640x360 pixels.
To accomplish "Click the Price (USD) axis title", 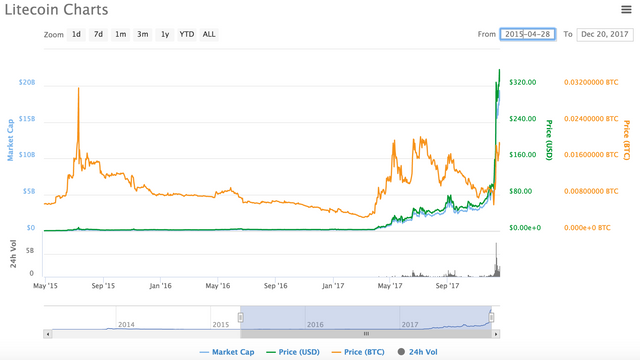I will [549, 140].
